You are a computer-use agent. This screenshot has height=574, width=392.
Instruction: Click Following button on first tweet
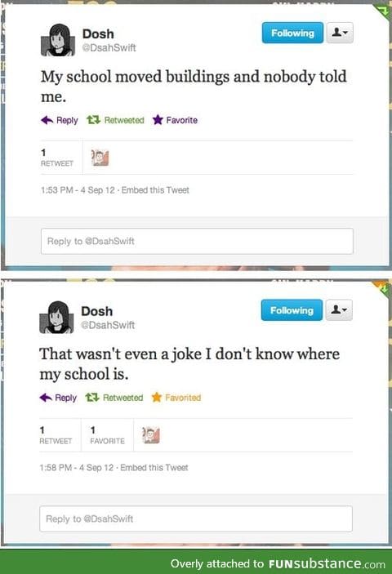(x=292, y=33)
